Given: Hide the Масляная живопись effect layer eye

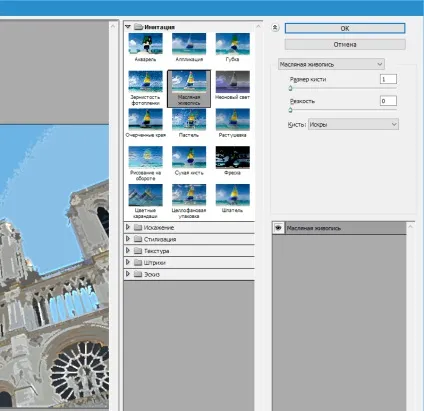Looking at the screenshot, I should point(278,228).
